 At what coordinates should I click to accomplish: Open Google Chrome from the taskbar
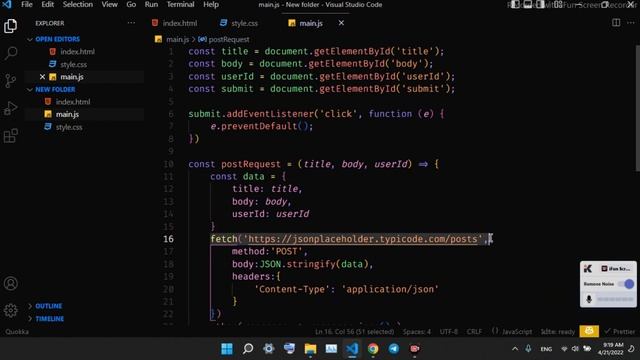pyautogui.click(x=373, y=349)
